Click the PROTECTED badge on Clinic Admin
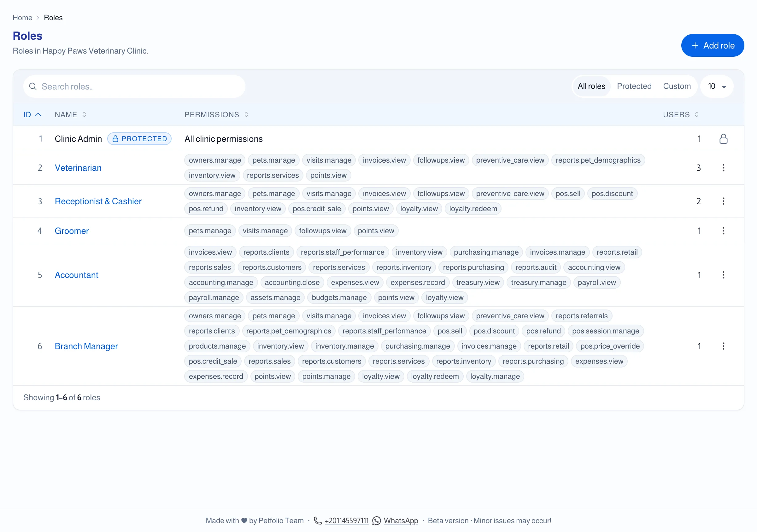This screenshot has width=757, height=532. [139, 139]
